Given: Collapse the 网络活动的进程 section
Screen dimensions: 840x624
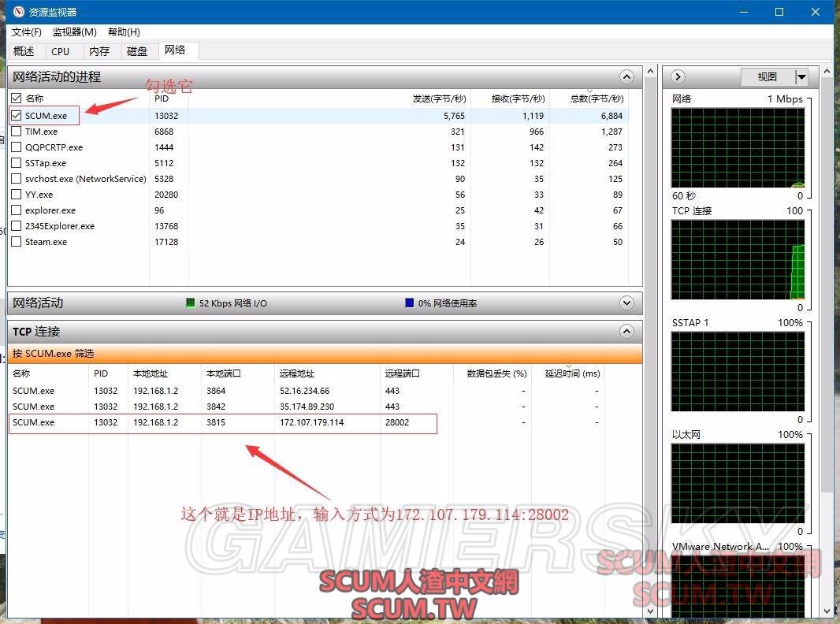Looking at the screenshot, I should [x=626, y=76].
